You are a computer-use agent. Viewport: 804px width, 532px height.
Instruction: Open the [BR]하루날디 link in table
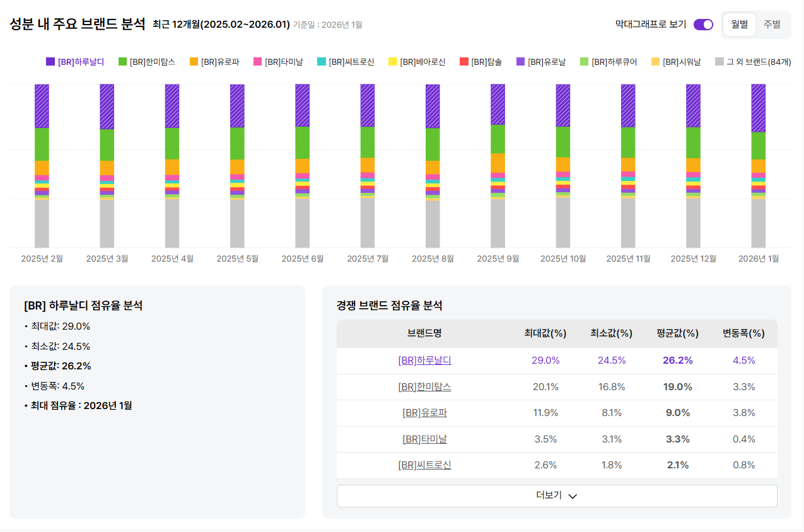point(424,361)
